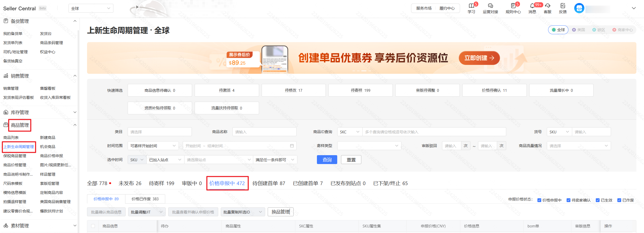
Task: Switch to the 待创建首单 tab
Action: point(269,183)
